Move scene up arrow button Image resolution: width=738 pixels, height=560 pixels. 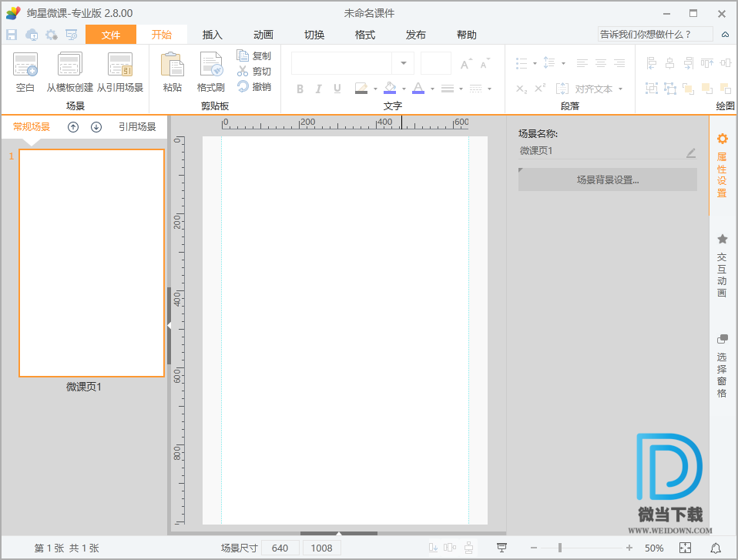click(x=73, y=127)
